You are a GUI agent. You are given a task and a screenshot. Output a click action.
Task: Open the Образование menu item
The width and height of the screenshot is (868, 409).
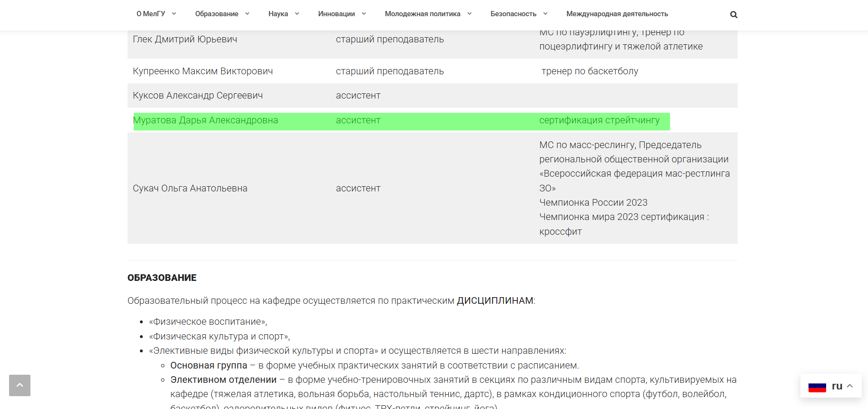pos(217,14)
